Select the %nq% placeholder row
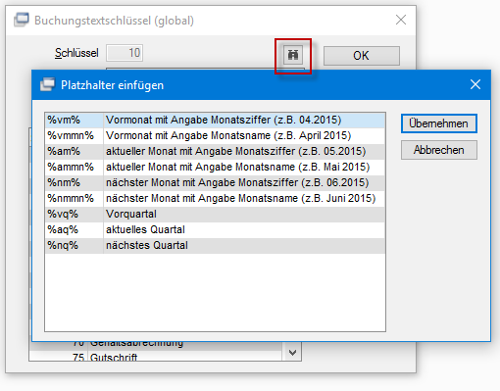The image size is (500, 391). click(x=215, y=245)
